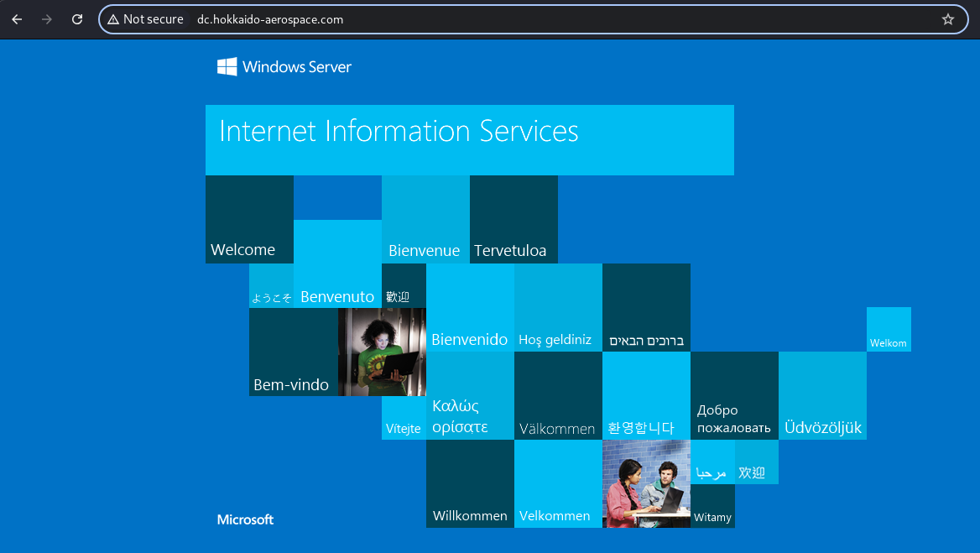
Task: Click the Hoş geldiniz tile
Action: click(x=558, y=307)
